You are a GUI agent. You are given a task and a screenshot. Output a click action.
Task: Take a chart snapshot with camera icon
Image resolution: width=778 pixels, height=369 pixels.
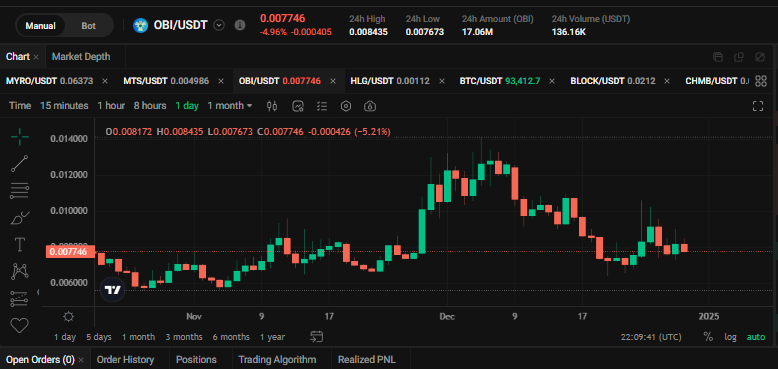tap(370, 106)
